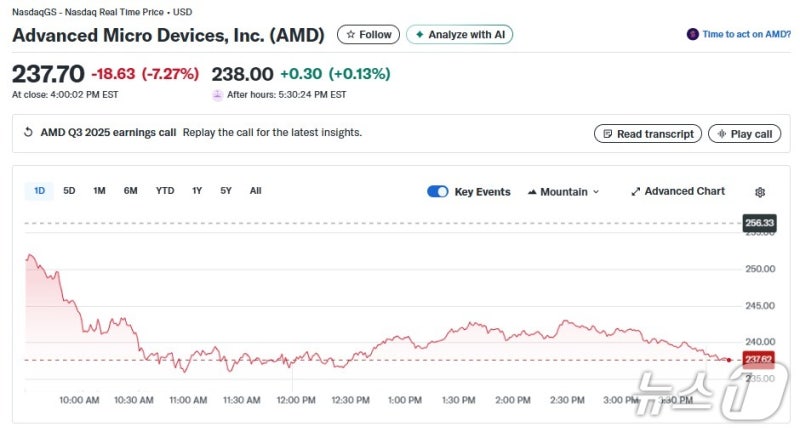Screen dimensions: 800x432
Task: Click the purple Time to act icon
Action: [x=692, y=34]
